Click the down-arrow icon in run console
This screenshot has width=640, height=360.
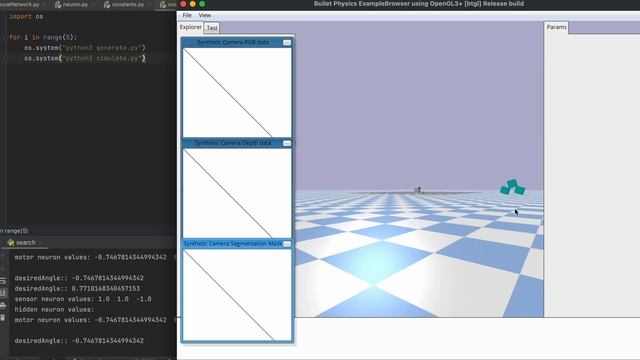click(3, 269)
